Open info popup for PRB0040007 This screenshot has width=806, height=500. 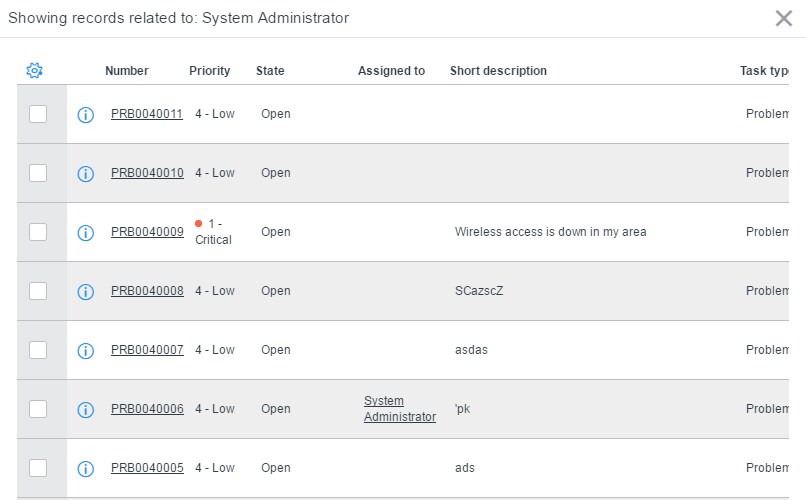click(85, 351)
